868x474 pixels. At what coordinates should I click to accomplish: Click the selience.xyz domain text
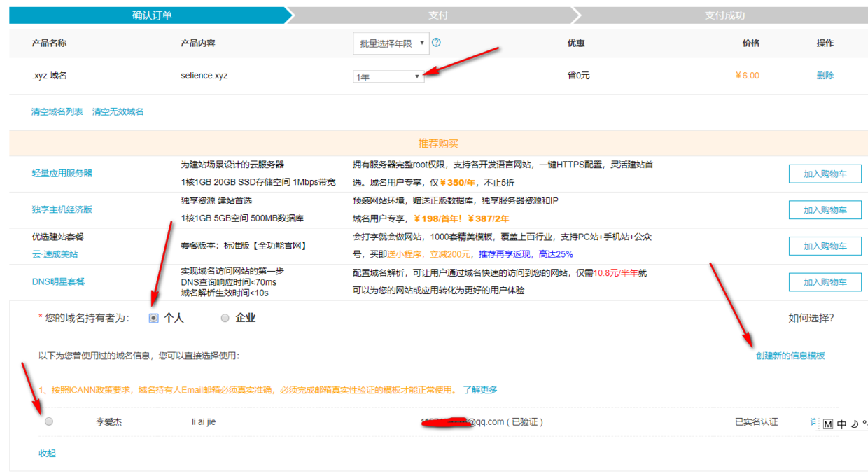point(204,76)
